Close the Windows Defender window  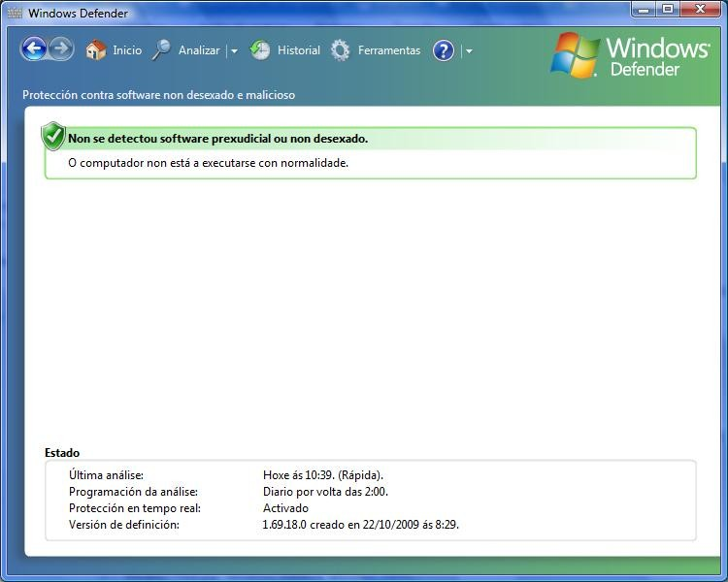pos(700,10)
